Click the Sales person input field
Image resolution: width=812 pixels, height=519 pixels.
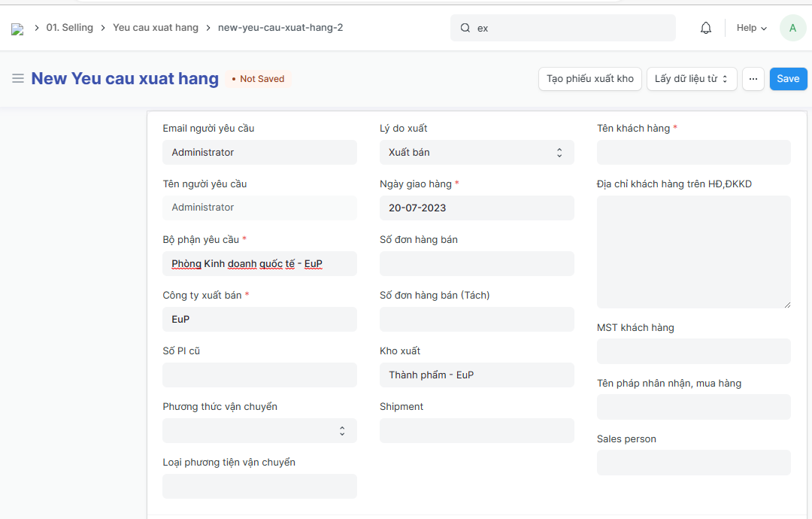pyautogui.click(x=693, y=463)
